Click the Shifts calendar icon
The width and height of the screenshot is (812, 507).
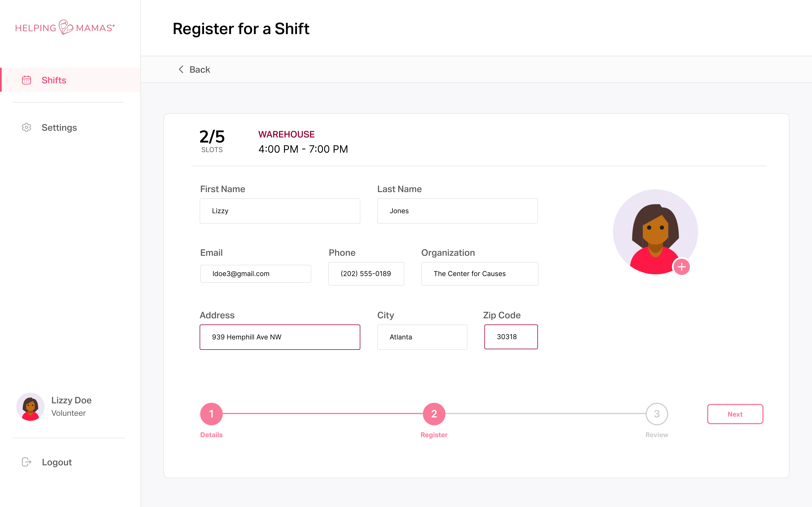27,80
